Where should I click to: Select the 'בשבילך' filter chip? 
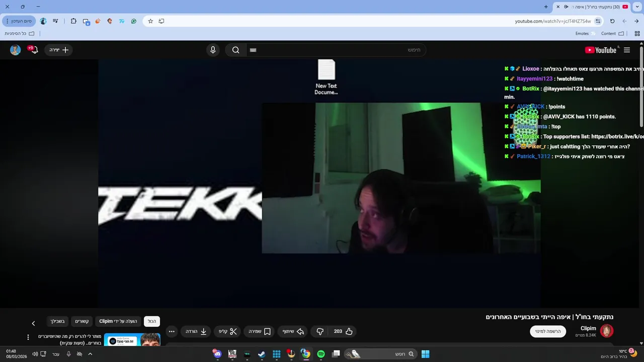[57, 321]
